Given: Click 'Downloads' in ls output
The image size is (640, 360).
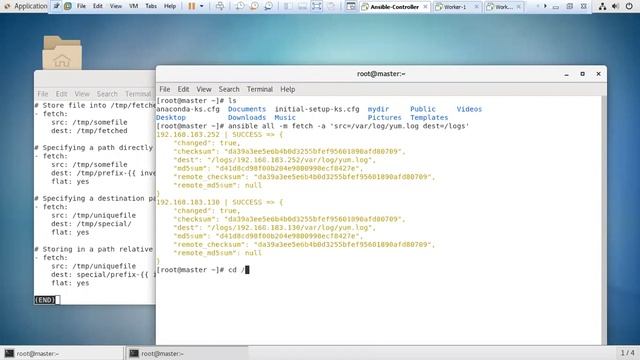Looking at the screenshot, I should point(247,118).
